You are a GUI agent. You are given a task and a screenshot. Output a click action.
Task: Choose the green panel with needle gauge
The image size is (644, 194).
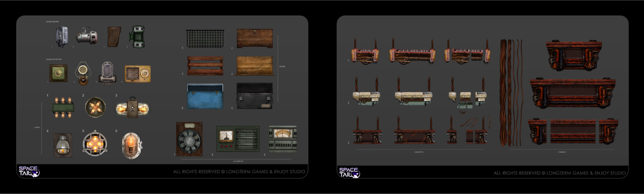tap(238, 139)
